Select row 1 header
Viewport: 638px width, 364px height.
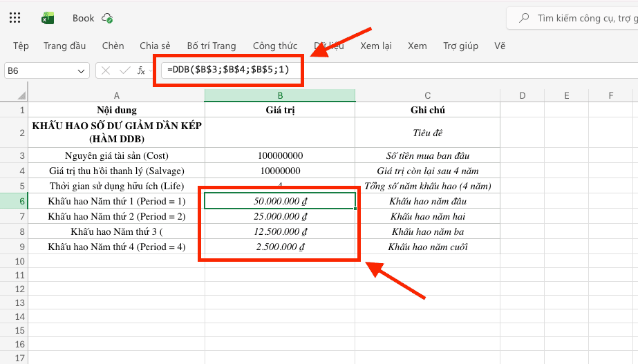(14, 110)
